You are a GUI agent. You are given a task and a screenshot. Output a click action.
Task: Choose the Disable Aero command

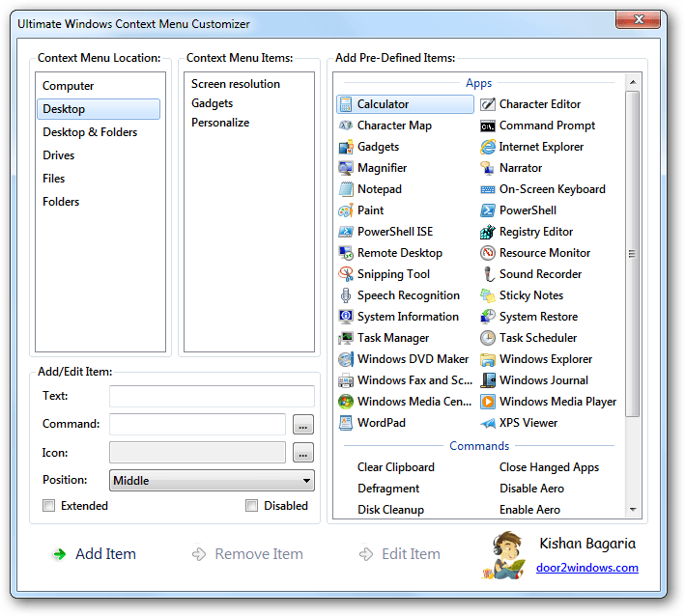pyautogui.click(x=531, y=489)
